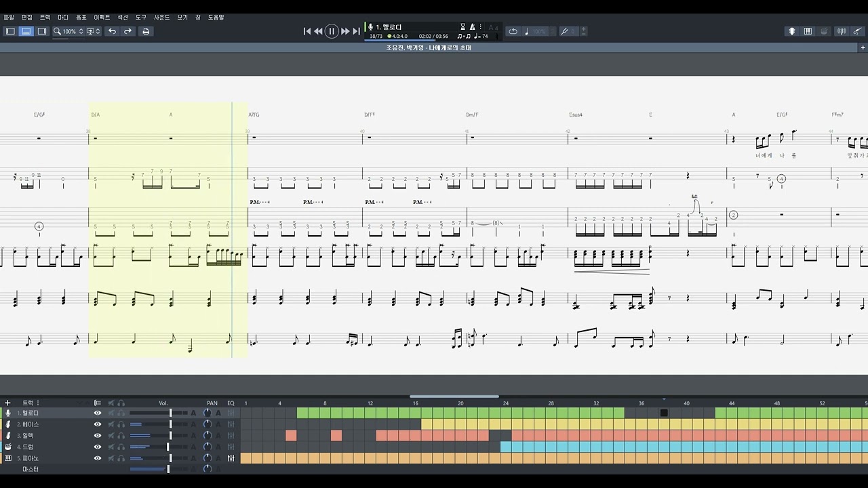Open the 파일 menu

coord(8,17)
